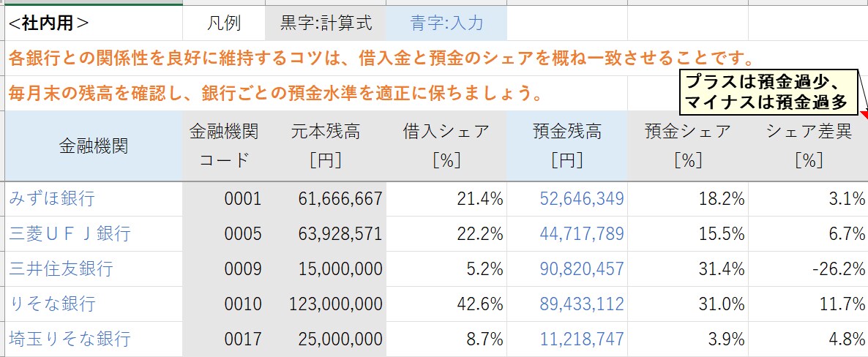Viewport: 868px width, 357px height.
Task: Select the 22.2% loan share cell
Action: [x=446, y=233]
